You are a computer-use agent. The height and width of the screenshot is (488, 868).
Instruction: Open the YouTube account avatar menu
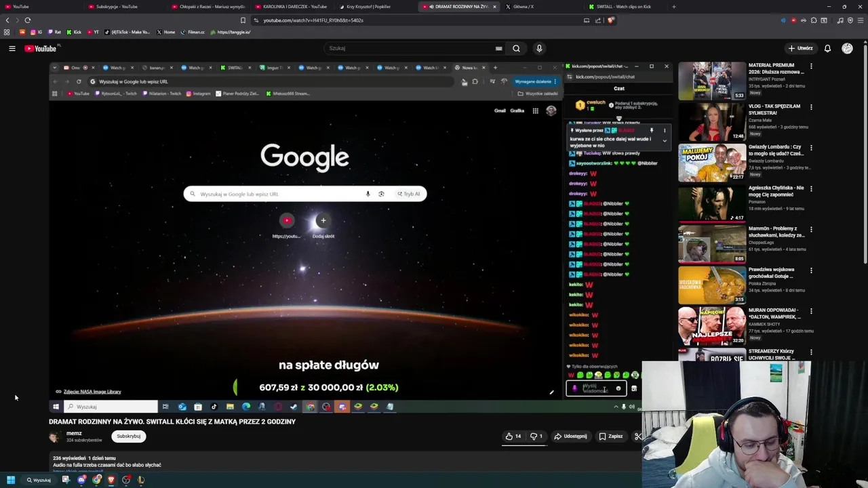(x=847, y=48)
